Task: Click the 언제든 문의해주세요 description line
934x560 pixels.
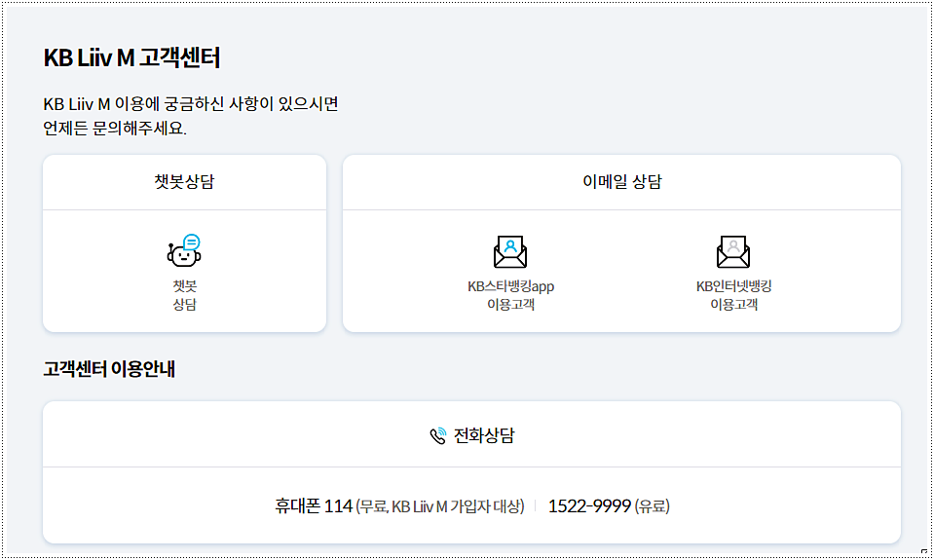Action: click(x=115, y=129)
